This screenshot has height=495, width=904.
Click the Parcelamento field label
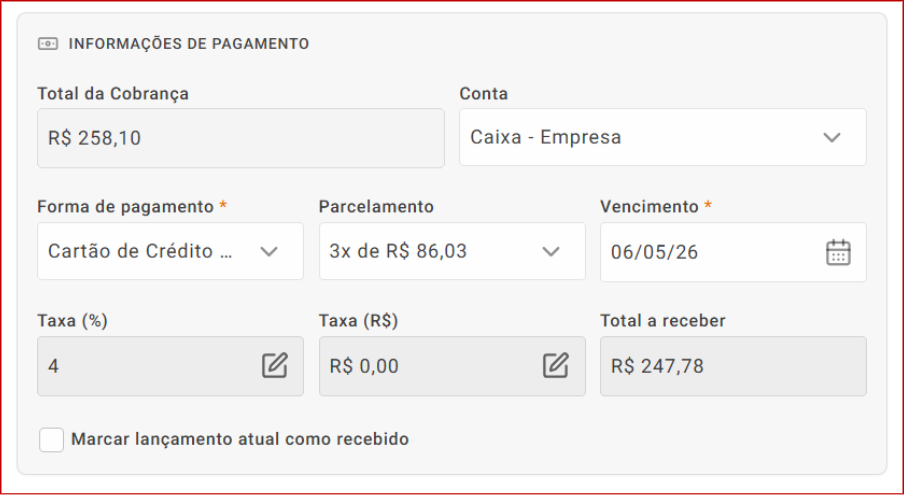[x=376, y=206]
